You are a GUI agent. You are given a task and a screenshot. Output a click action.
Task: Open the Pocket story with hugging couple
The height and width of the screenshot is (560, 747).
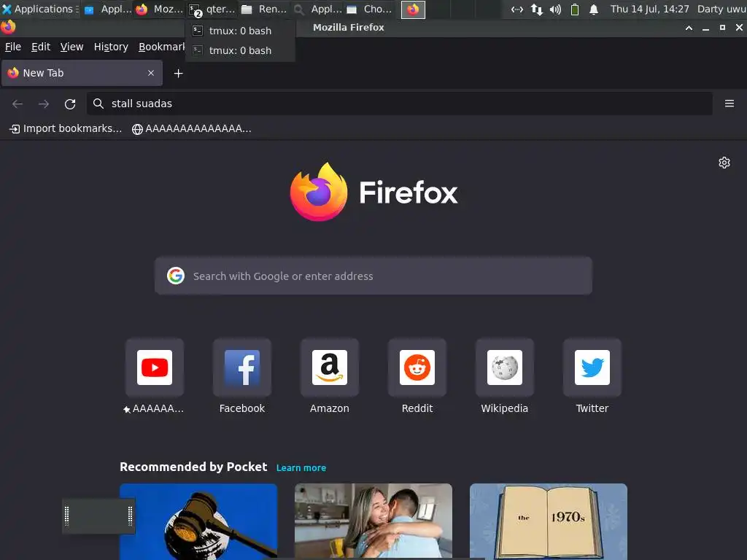coord(373,521)
